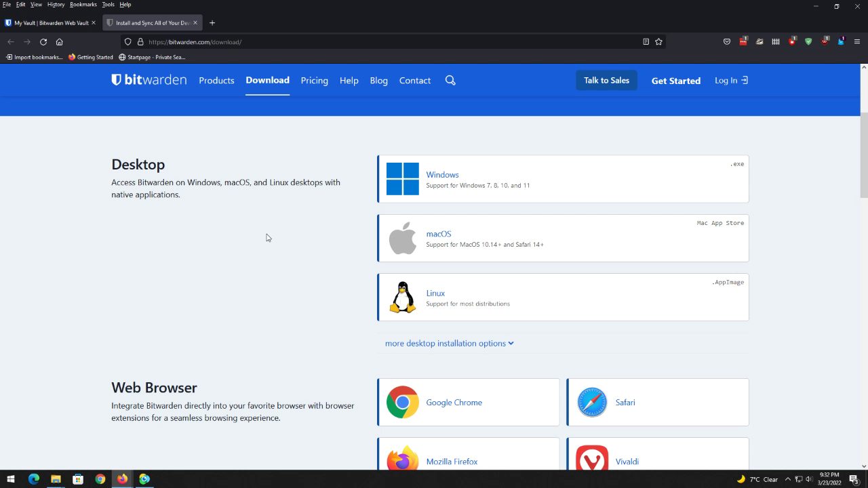Show hidden system tray icons chevron
Viewport: 868px width, 488px height.
click(787, 479)
